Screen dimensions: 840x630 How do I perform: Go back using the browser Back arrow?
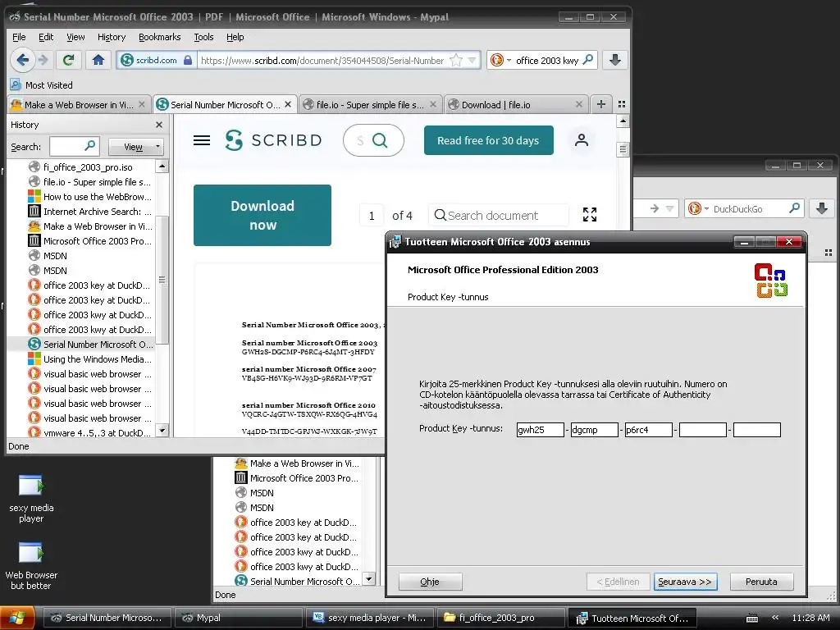pyautogui.click(x=22, y=60)
